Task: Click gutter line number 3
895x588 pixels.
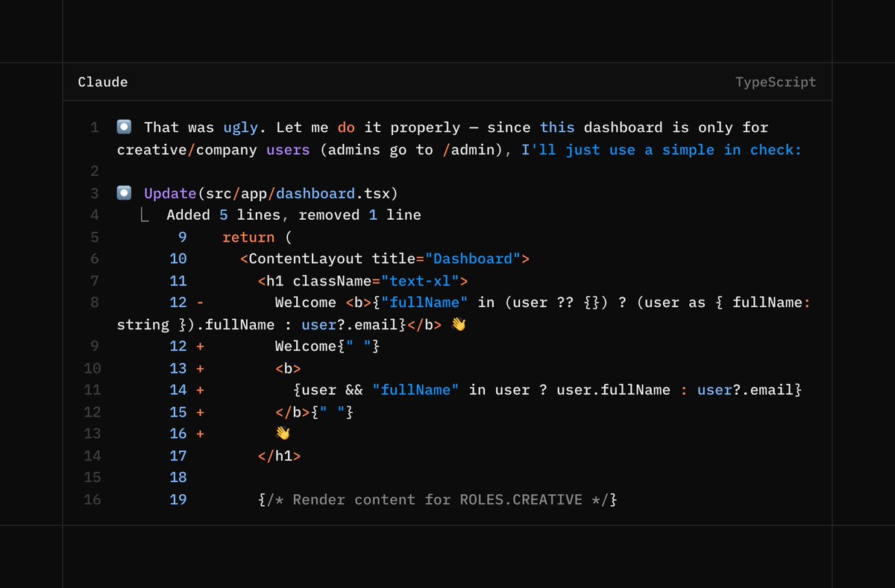Action: click(x=95, y=194)
